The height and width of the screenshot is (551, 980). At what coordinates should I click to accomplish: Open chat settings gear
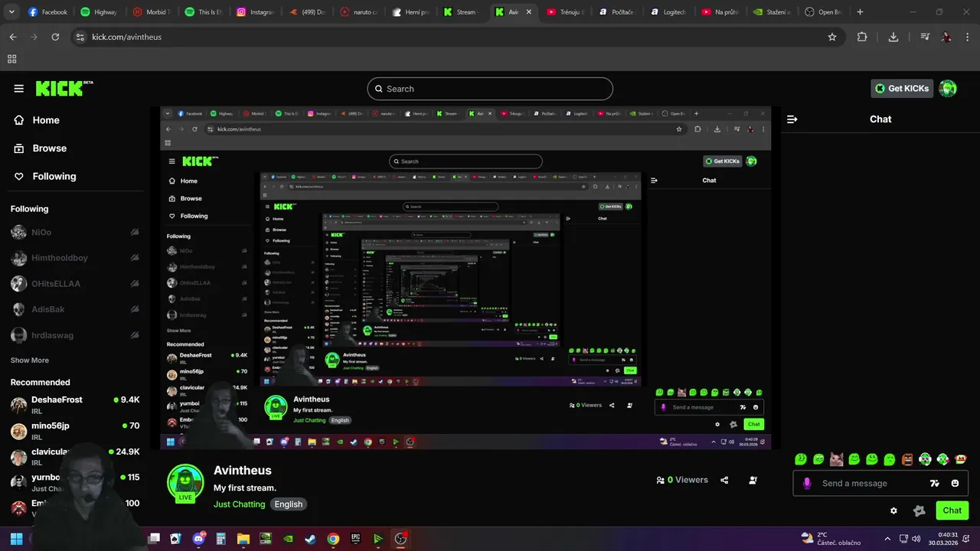(893, 510)
